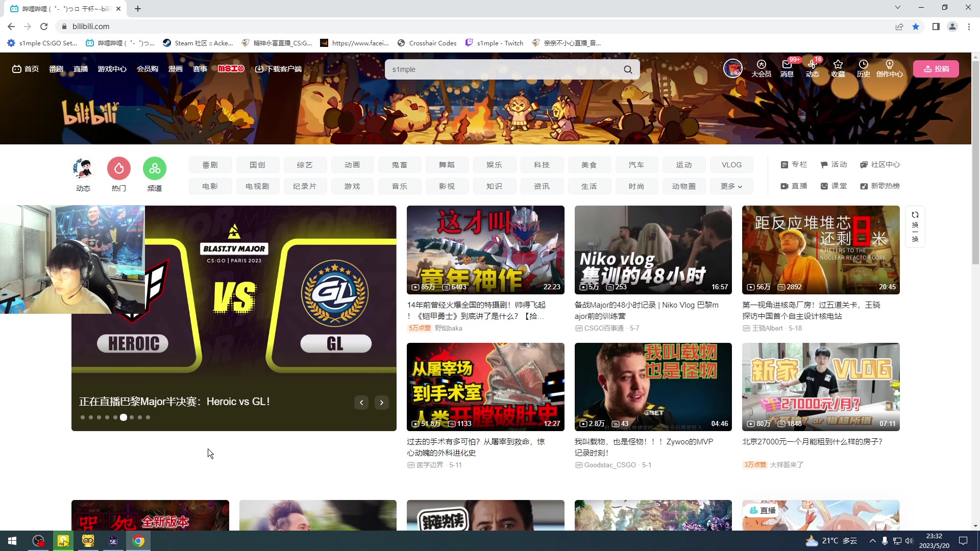Click browser reload icon
The image size is (980, 551).
44,27
